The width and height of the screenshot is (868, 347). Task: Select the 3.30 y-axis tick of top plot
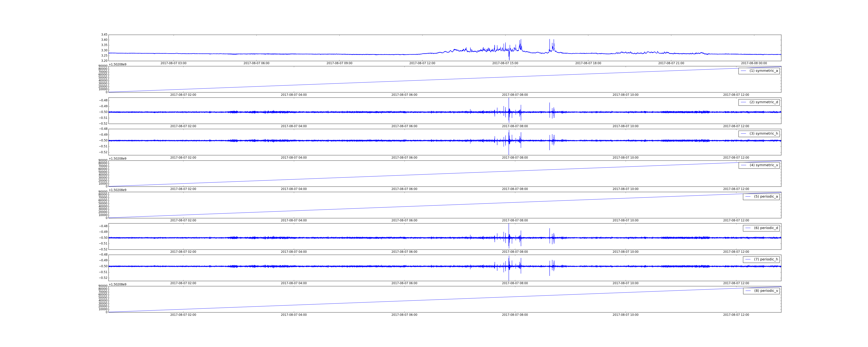click(104, 50)
